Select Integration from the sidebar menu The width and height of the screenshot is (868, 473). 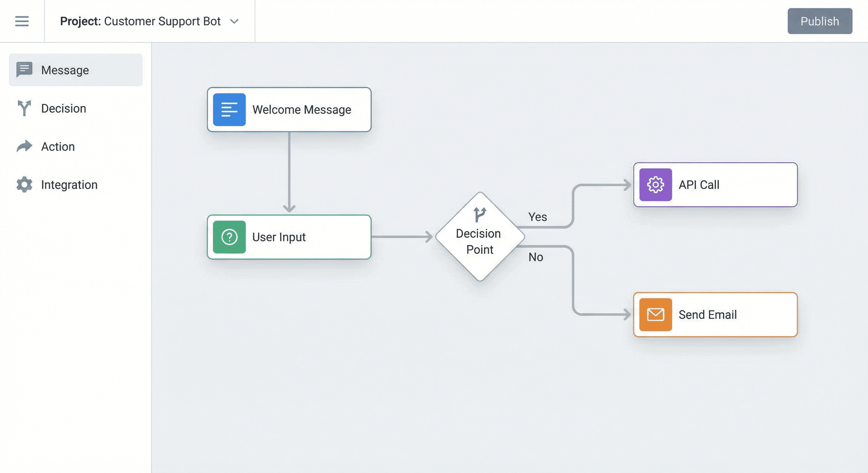coord(69,184)
